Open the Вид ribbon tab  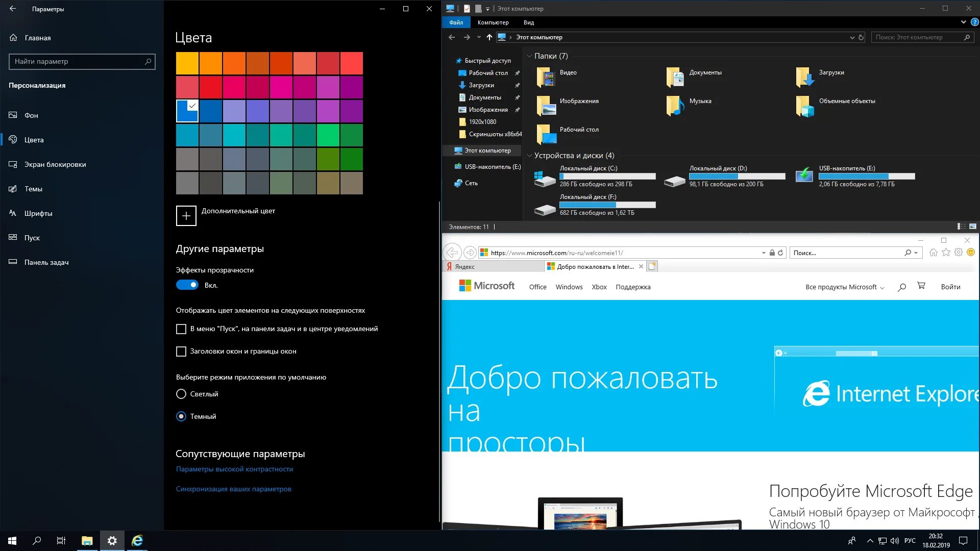click(528, 22)
